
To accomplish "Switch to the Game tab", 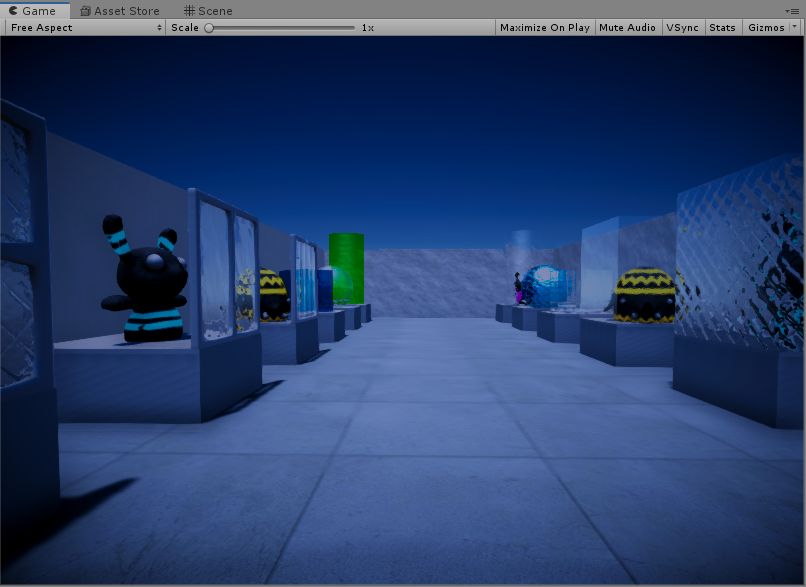I will [x=35, y=11].
